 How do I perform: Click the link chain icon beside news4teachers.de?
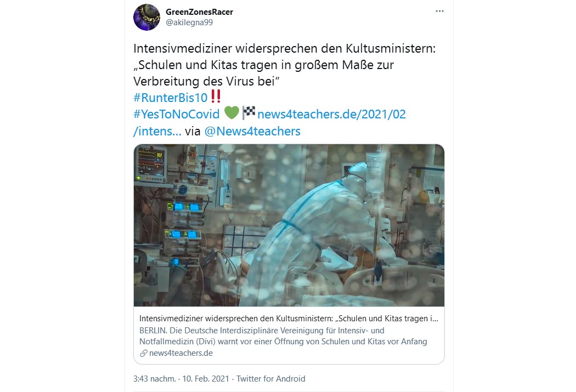tap(143, 353)
